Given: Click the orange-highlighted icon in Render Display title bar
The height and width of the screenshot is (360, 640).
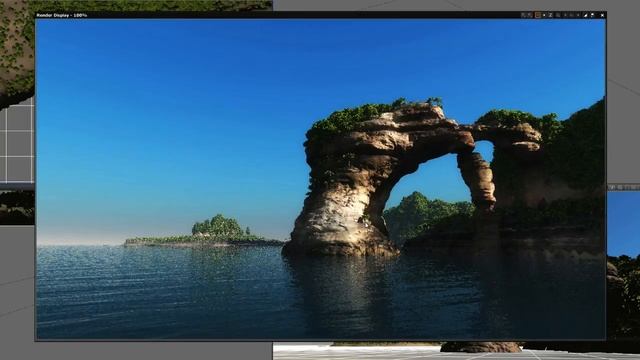Looking at the screenshot, I should [538, 15].
